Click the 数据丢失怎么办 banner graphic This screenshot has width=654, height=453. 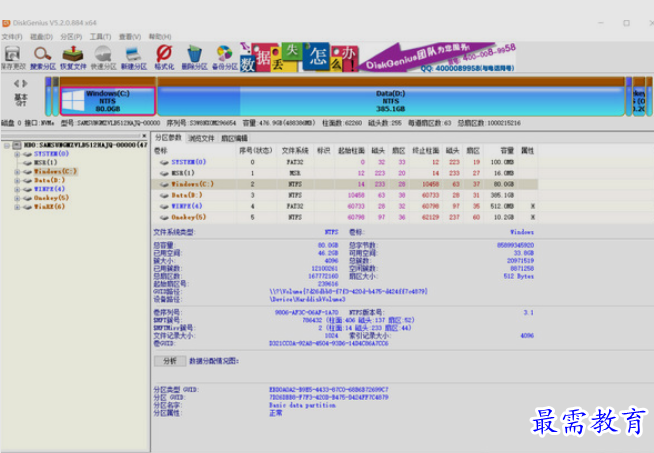(299, 57)
